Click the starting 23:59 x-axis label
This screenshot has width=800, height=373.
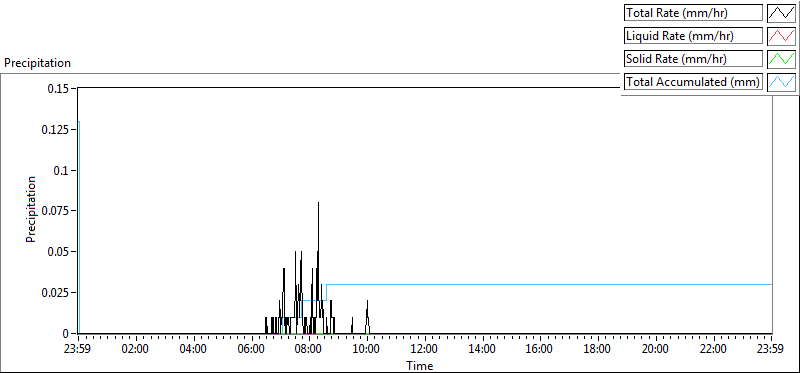tap(78, 350)
